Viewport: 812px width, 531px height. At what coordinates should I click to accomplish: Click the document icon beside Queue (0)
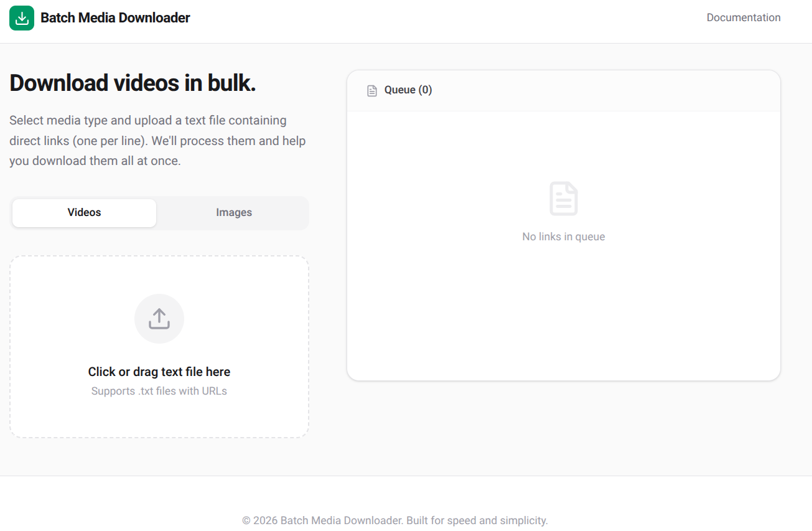[372, 91]
